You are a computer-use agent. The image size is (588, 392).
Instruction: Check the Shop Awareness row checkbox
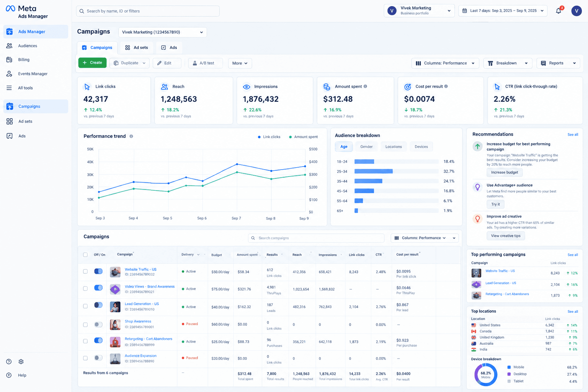pos(85,325)
